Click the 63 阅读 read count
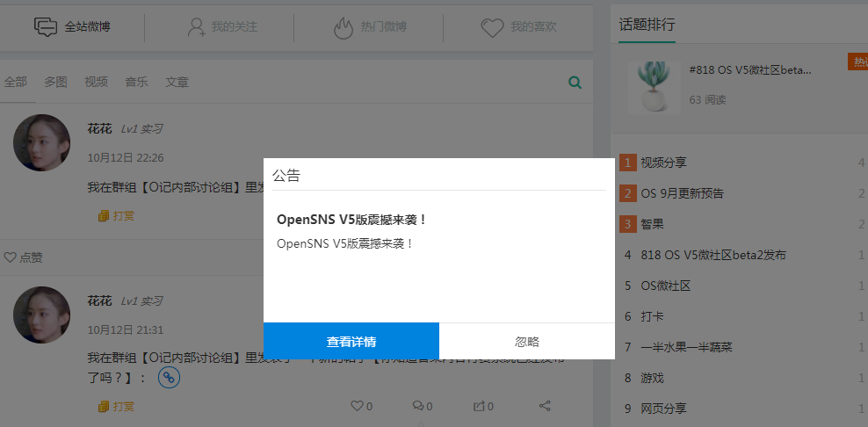Viewport: 868px width, 427px height. (707, 99)
